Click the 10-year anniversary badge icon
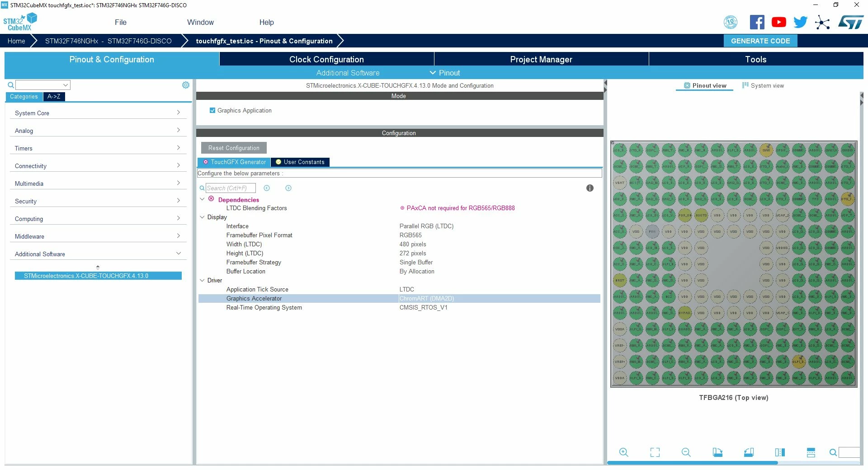 coord(731,22)
